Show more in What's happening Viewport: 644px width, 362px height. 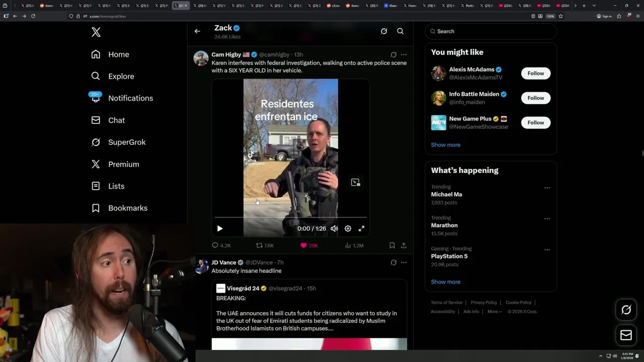(446, 282)
